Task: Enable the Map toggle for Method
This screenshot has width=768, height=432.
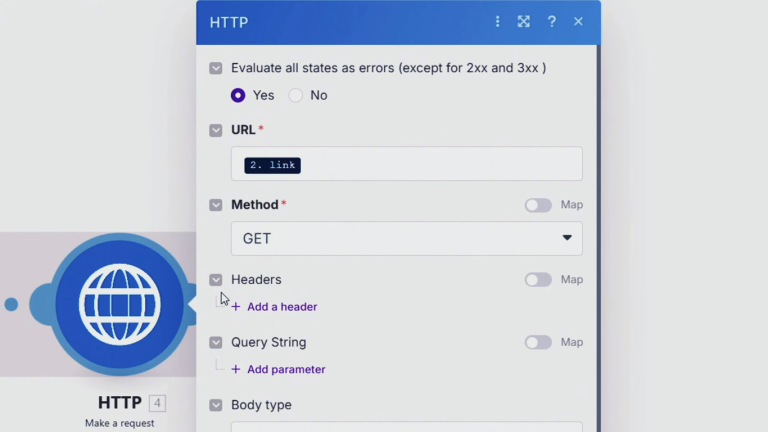Action: click(x=538, y=205)
